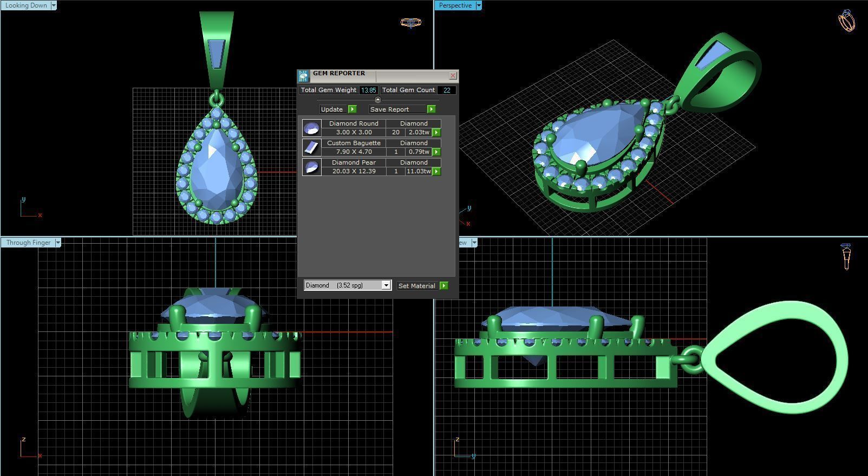Run Update with its green arrow

(353, 109)
